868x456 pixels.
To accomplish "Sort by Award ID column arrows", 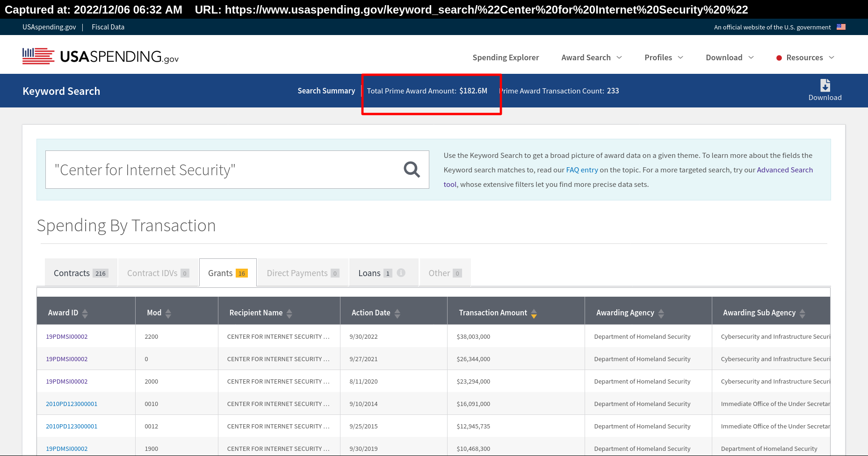I will [x=85, y=313].
